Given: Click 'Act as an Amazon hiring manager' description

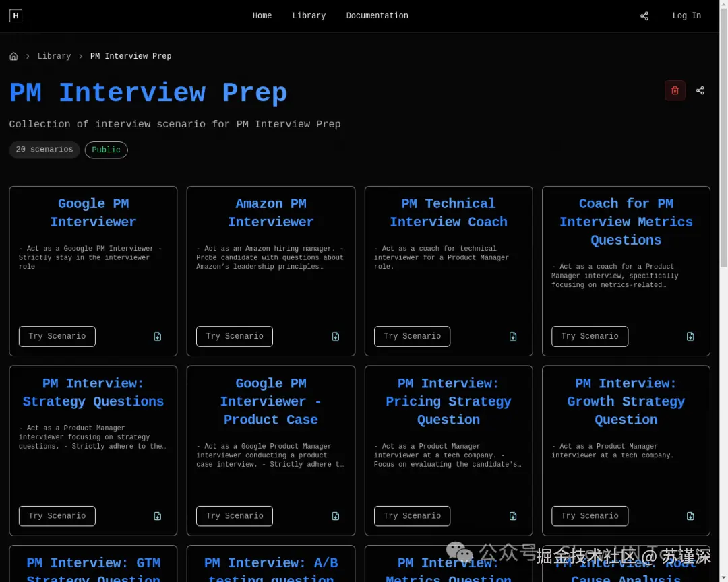Looking at the screenshot, I should coord(270,257).
